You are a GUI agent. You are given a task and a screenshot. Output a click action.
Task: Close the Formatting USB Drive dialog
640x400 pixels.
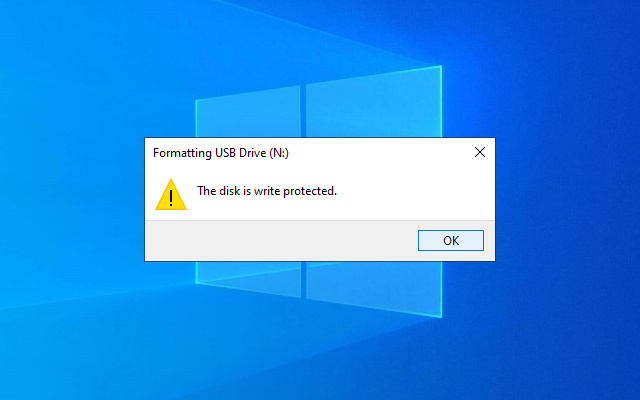[x=480, y=152]
